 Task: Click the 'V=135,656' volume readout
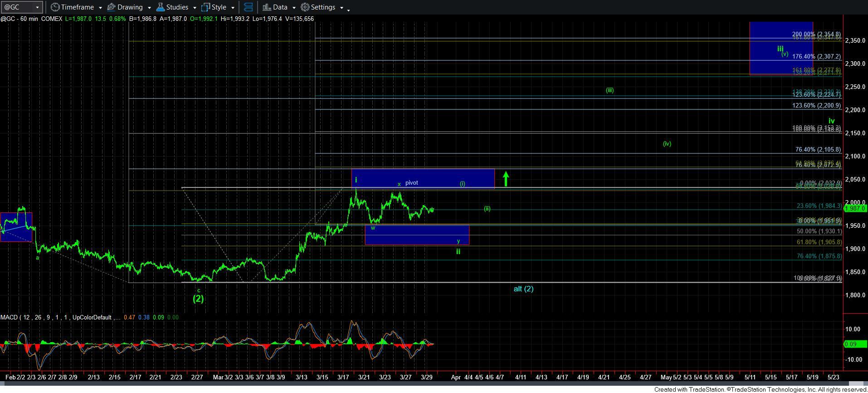tap(299, 19)
